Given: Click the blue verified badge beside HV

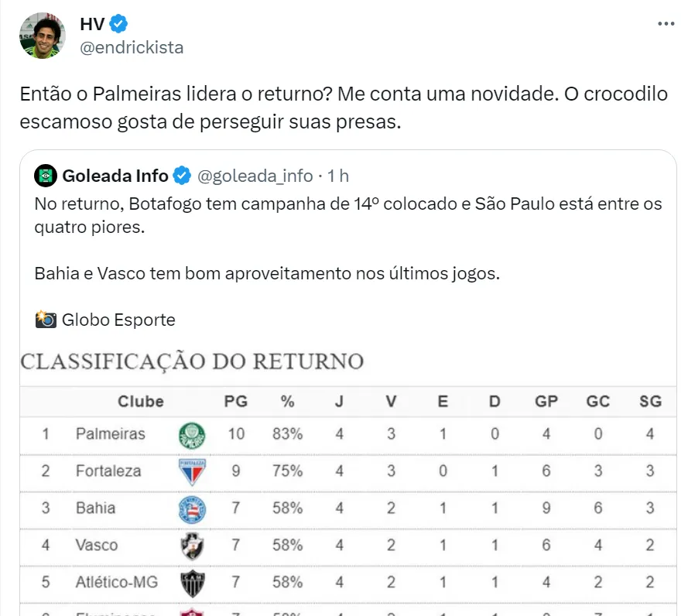Looking at the screenshot, I should 118,24.
